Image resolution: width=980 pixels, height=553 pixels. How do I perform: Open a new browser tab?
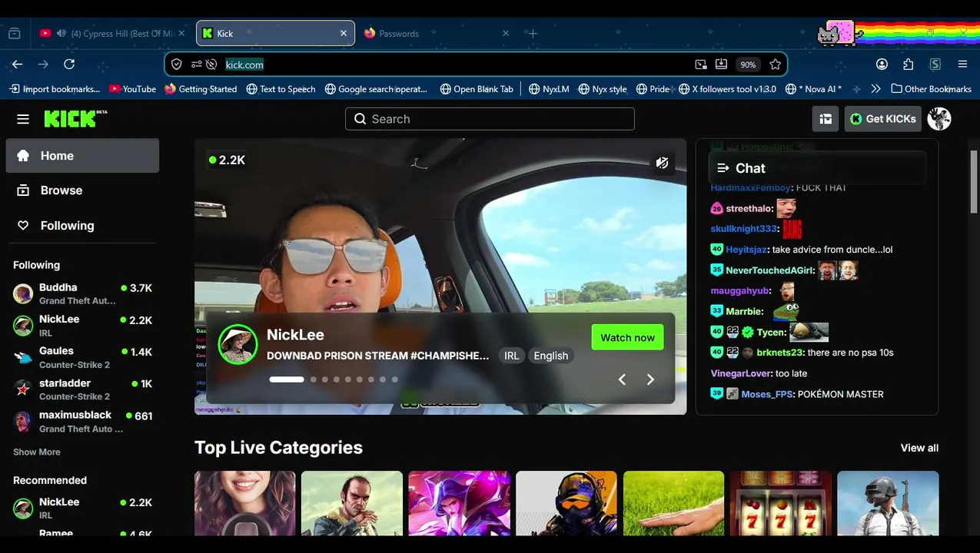(533, 34)
